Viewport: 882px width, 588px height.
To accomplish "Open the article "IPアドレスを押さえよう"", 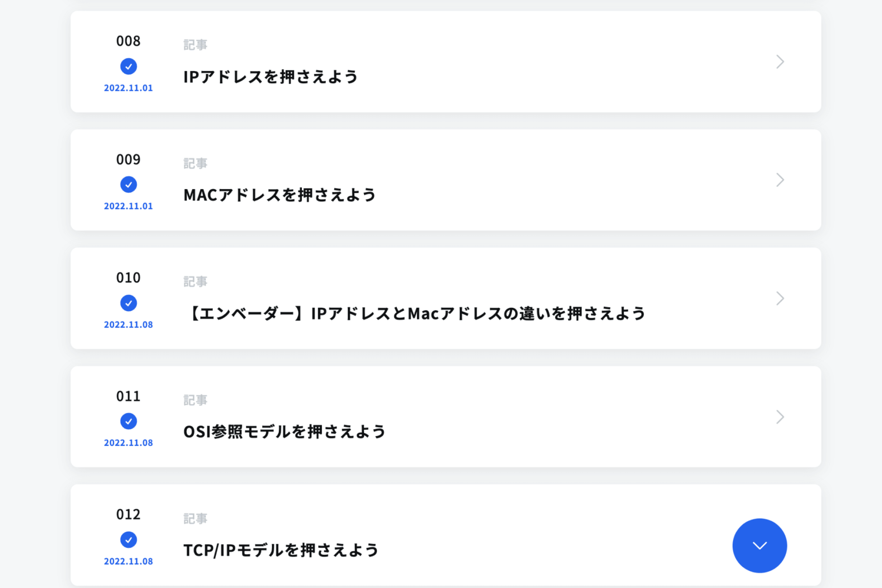I will 270,77.
